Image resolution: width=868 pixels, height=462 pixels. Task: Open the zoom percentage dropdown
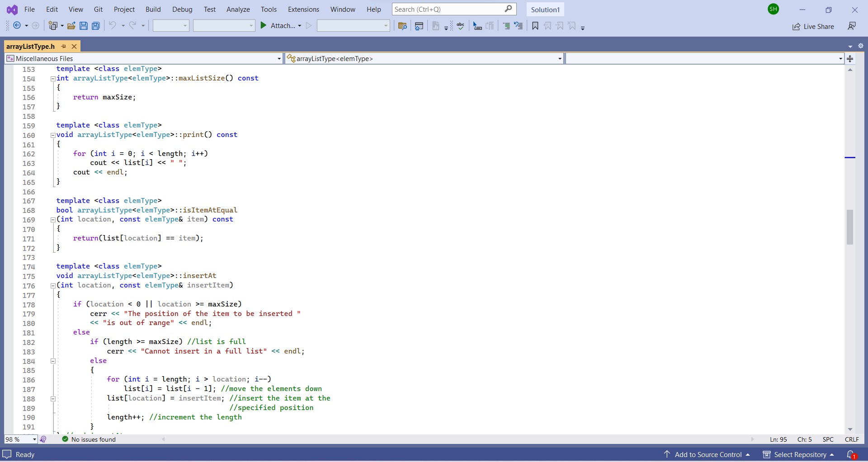(x=34, y=439)
